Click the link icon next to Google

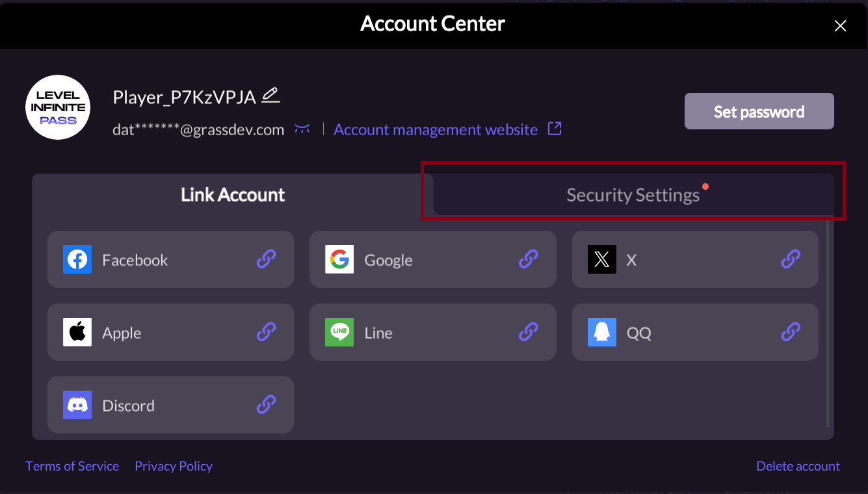point(529,259)
